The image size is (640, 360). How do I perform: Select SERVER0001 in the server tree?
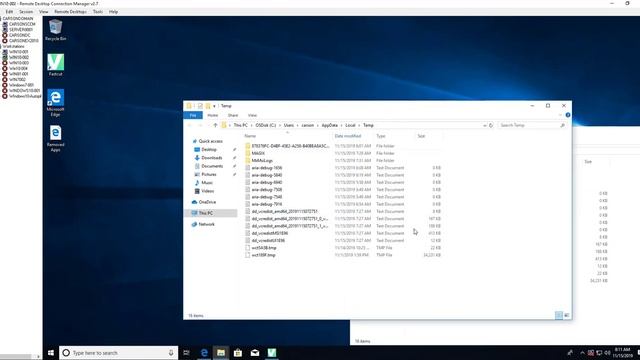[x=21, y=30]
